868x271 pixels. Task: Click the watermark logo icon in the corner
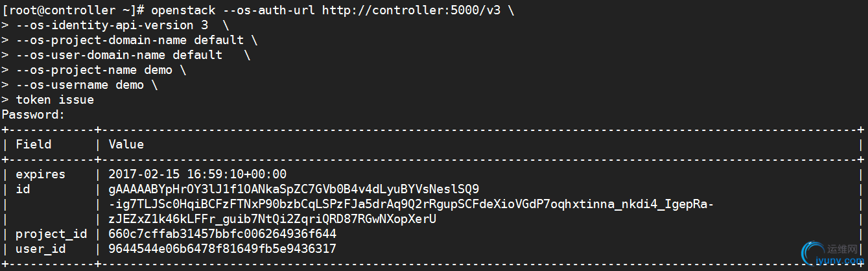[812, 253]
